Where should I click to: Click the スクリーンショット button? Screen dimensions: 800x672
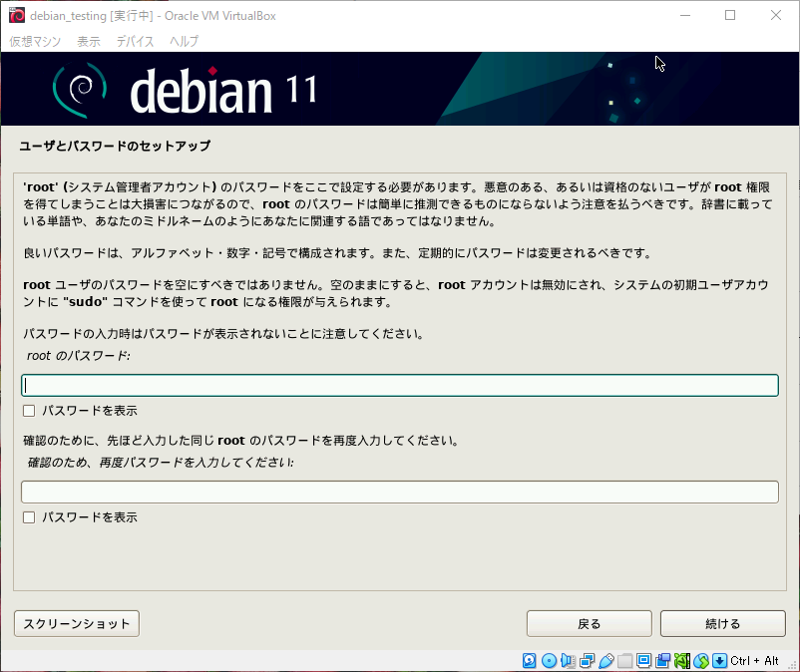pos(77,623)
